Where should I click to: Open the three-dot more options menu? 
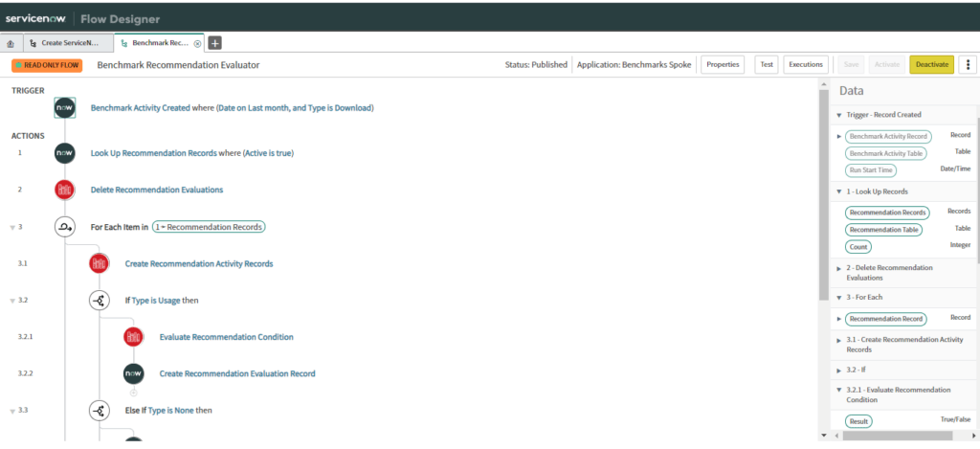tap(968, 64)
